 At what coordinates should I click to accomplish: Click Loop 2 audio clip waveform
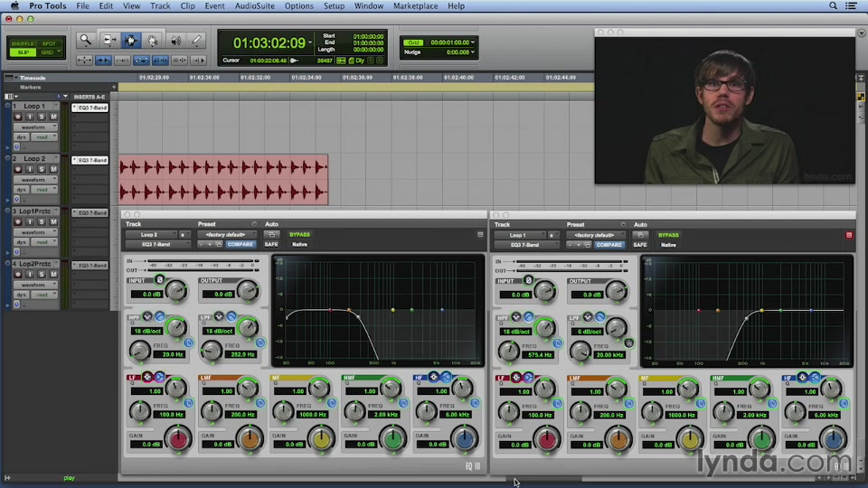point(223,180)
